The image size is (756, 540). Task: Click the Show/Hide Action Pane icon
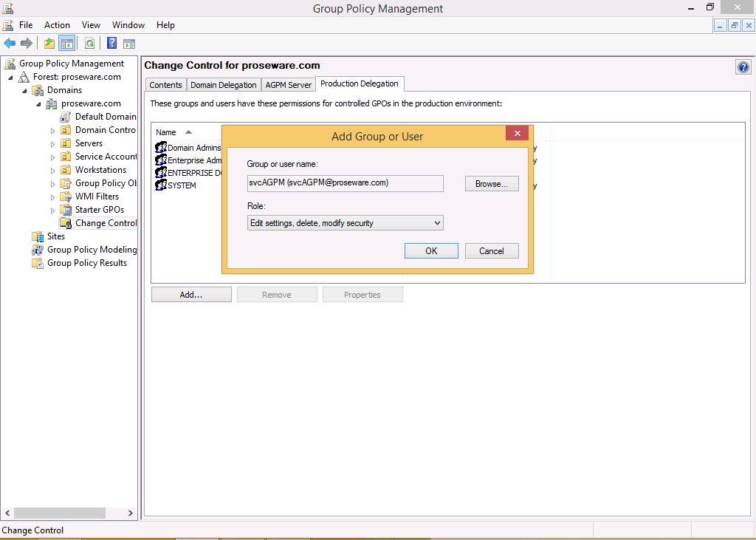tap(129, 44)
